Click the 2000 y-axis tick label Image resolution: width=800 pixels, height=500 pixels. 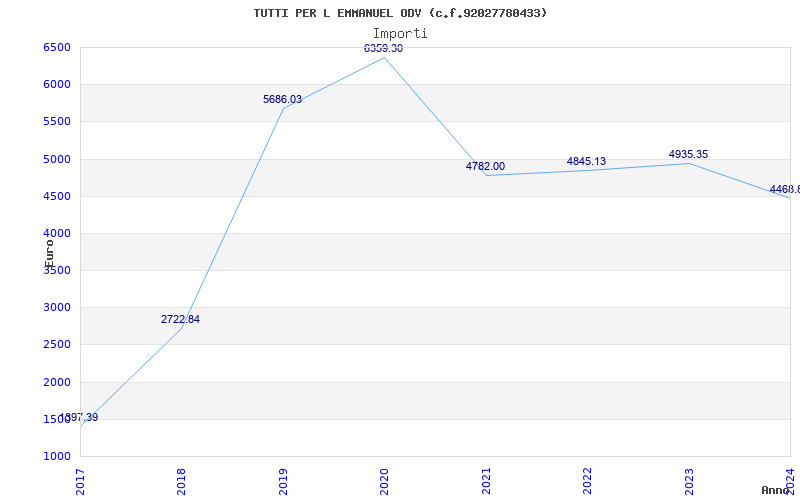[57, 382]
